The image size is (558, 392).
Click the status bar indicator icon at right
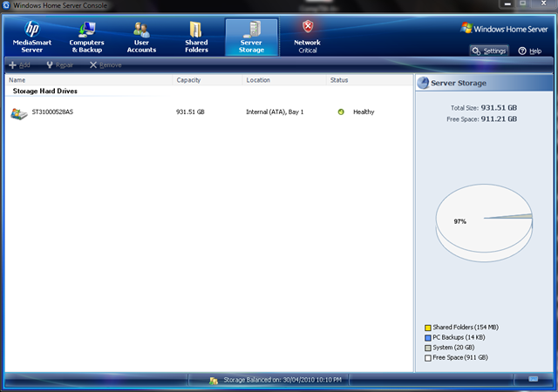tap(533, 379)
